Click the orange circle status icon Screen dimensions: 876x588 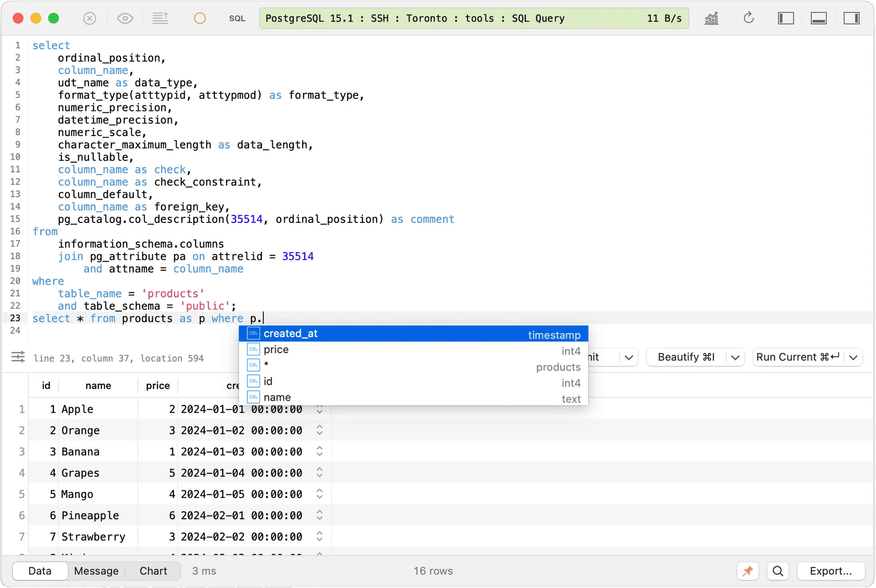coord(200,18)
